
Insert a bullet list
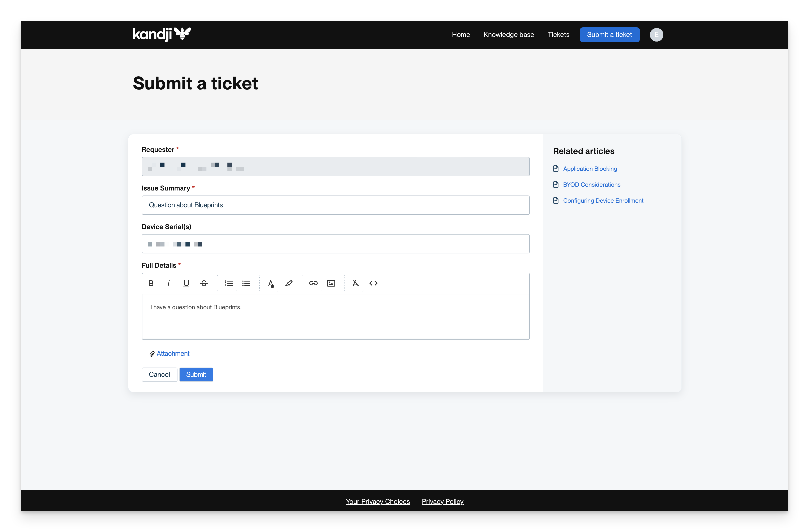point(246,283)
